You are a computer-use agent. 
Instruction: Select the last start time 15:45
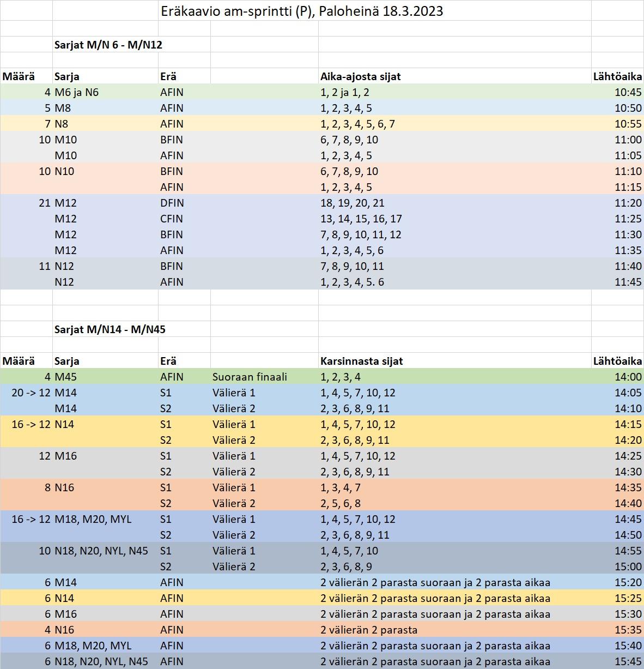point(628,661)
